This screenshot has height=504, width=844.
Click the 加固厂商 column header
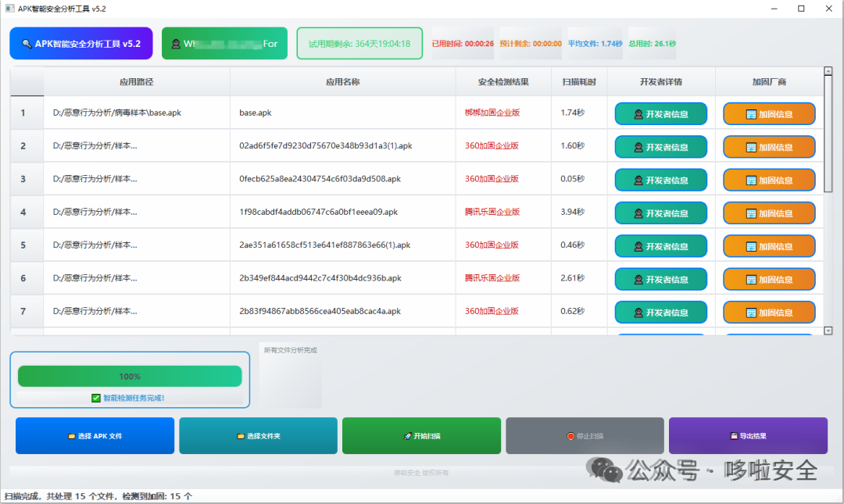point(769,82)
